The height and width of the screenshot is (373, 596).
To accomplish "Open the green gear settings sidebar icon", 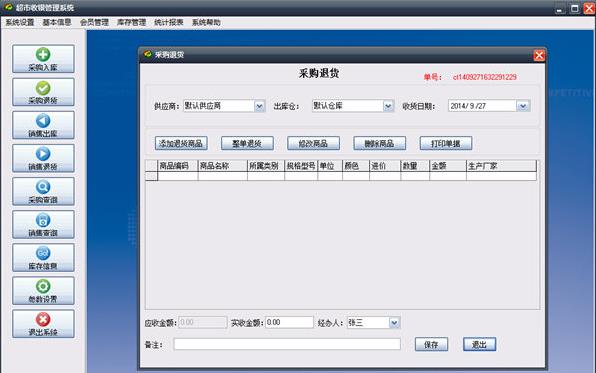I will point(43,286).
